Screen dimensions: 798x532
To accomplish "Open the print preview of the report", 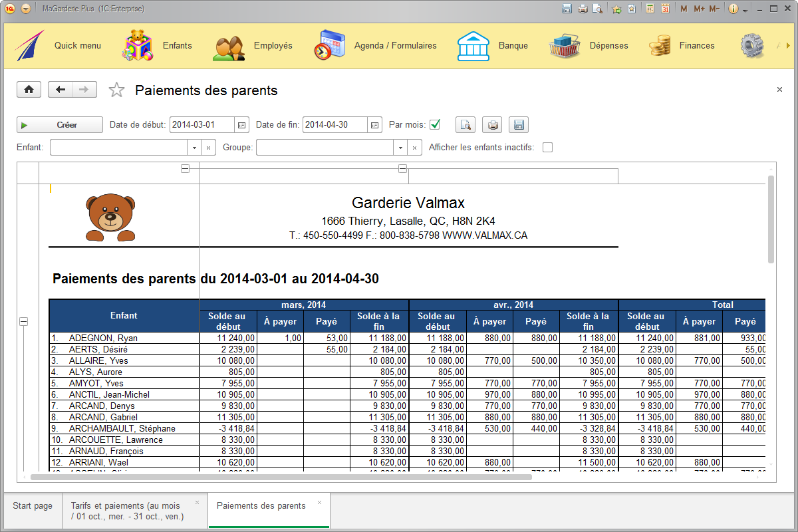I will click(465, 124).
